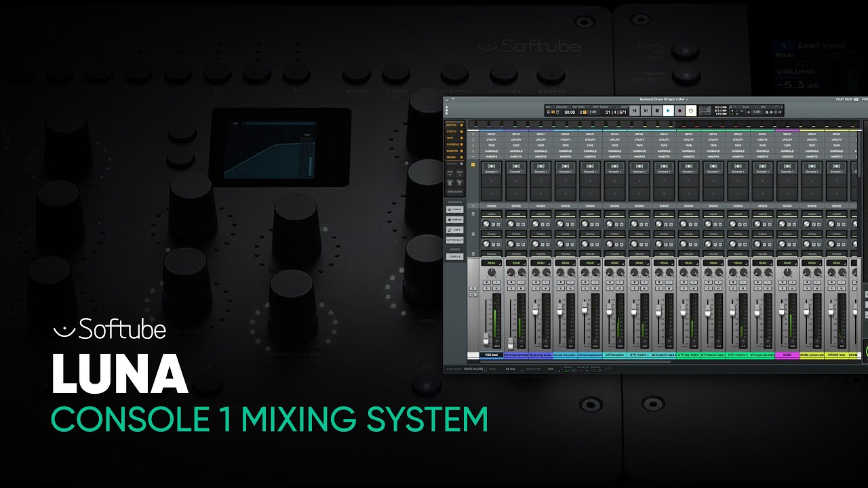This screenshot has height=488, width=868.
Task: Click the sends row icon beside Capitol
Action: 473,213
